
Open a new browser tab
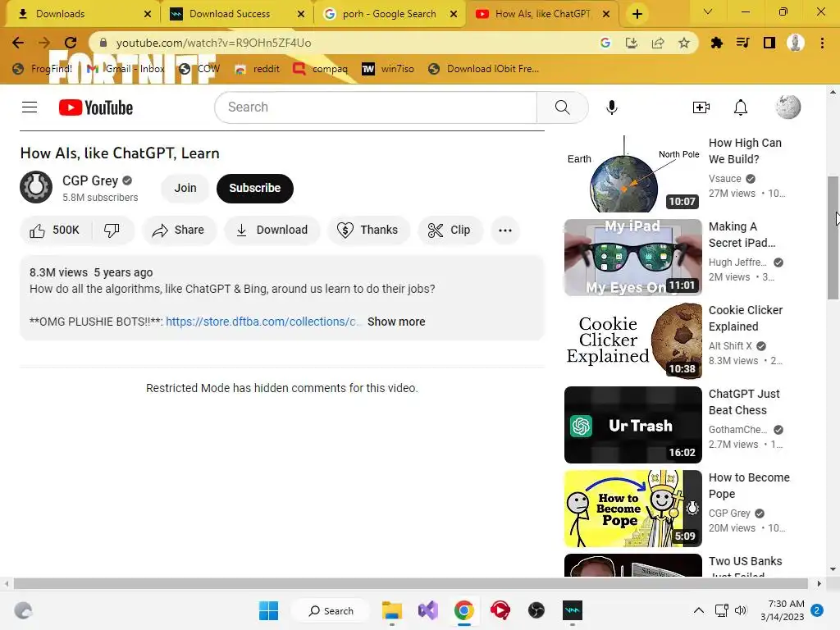point(637,14)
